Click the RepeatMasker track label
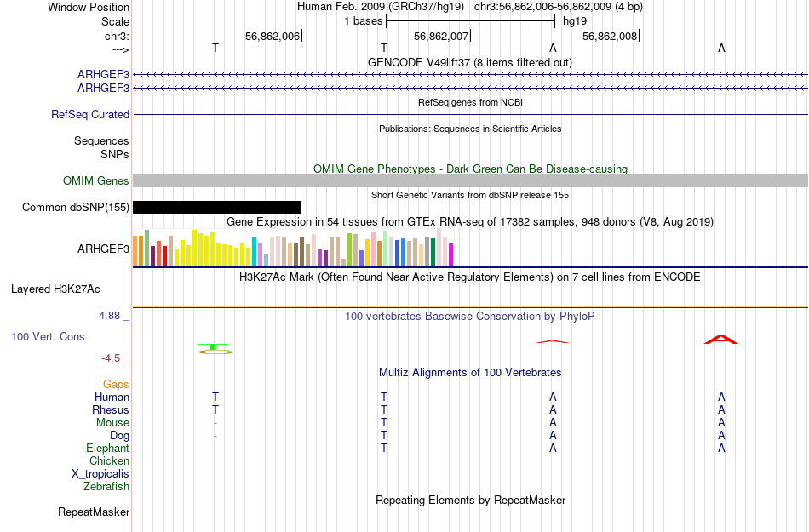 pyautogui.click(x=94, y=512)
